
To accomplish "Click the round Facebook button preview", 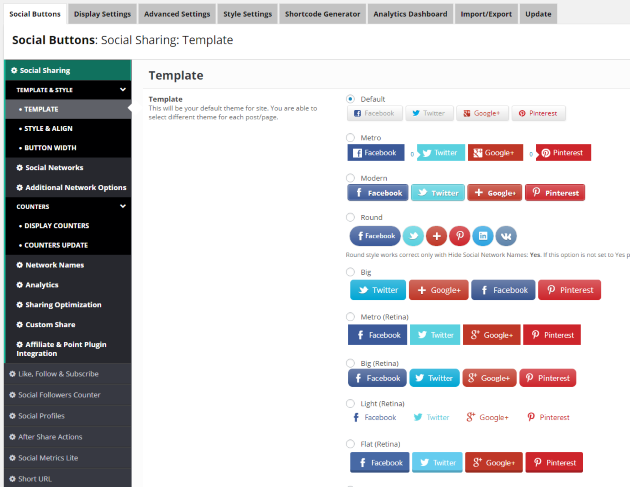I will [375, 236].
